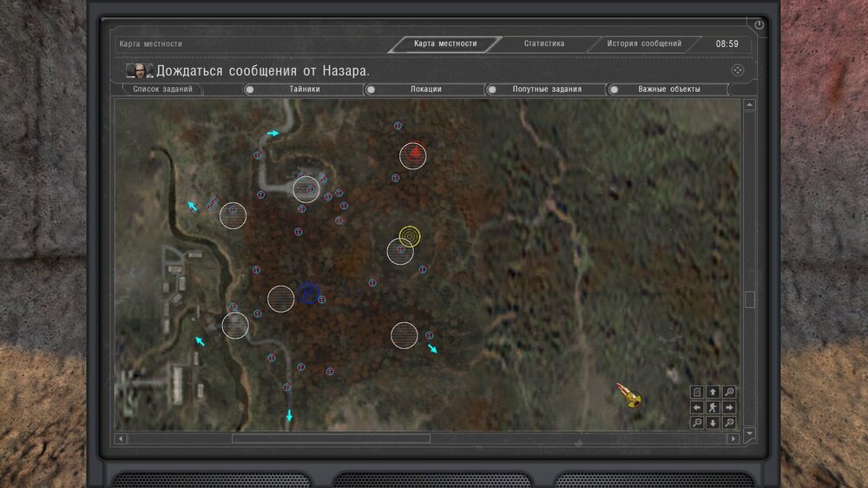This screenshot has height=488, width=868.
Task: Pan the map down with arrow button
Action: coord(713,423)
